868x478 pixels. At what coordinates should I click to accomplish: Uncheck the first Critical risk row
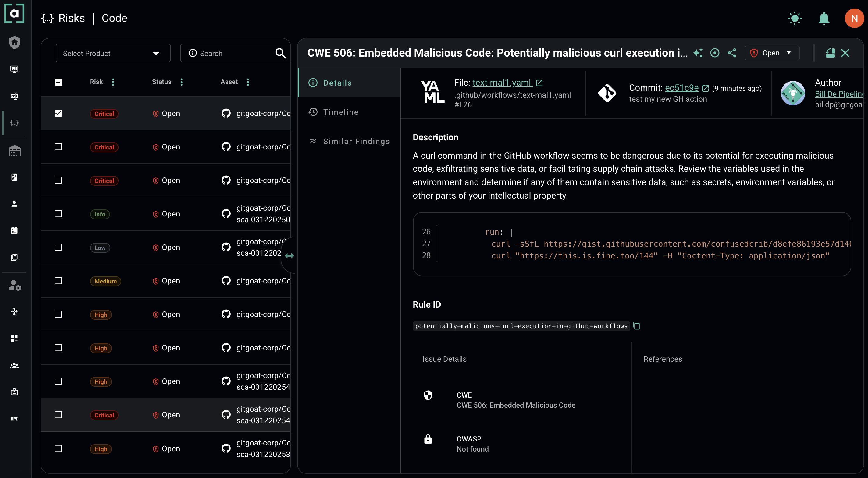coord(58,114)
